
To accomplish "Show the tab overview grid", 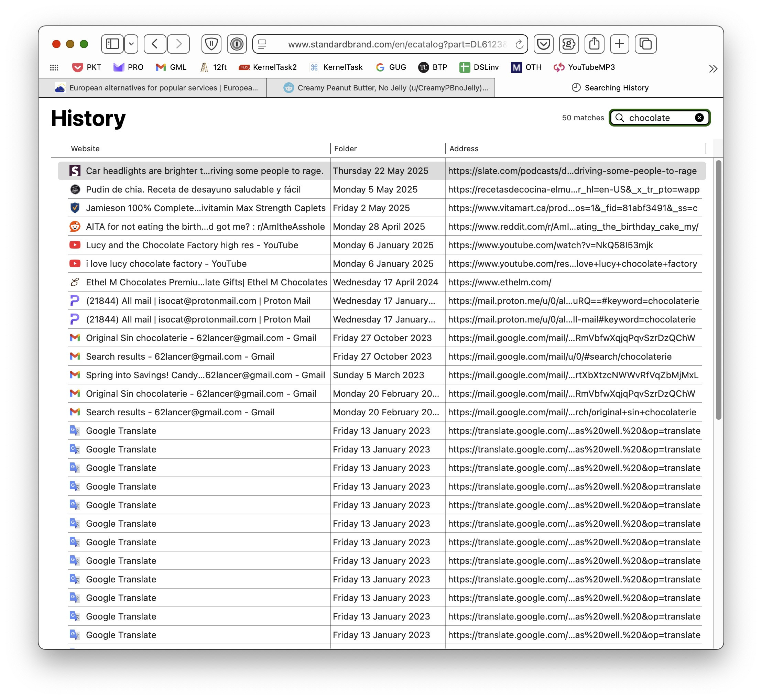I will pos(645,44).
